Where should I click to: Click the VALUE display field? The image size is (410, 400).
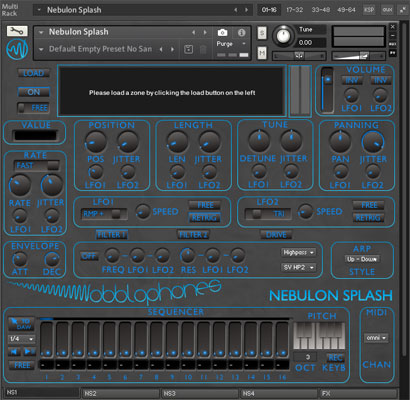point(35,135)
